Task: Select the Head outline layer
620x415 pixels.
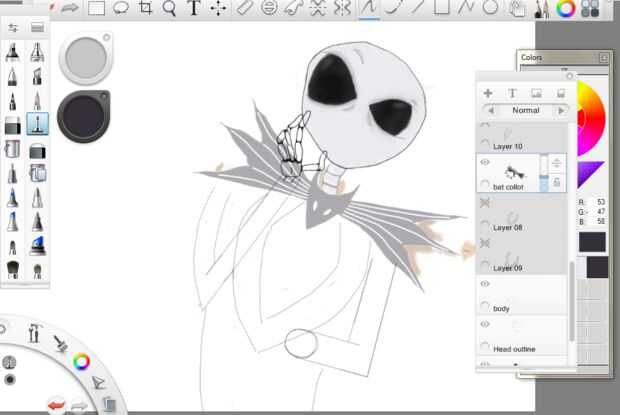Action: [x=515, y=348]
